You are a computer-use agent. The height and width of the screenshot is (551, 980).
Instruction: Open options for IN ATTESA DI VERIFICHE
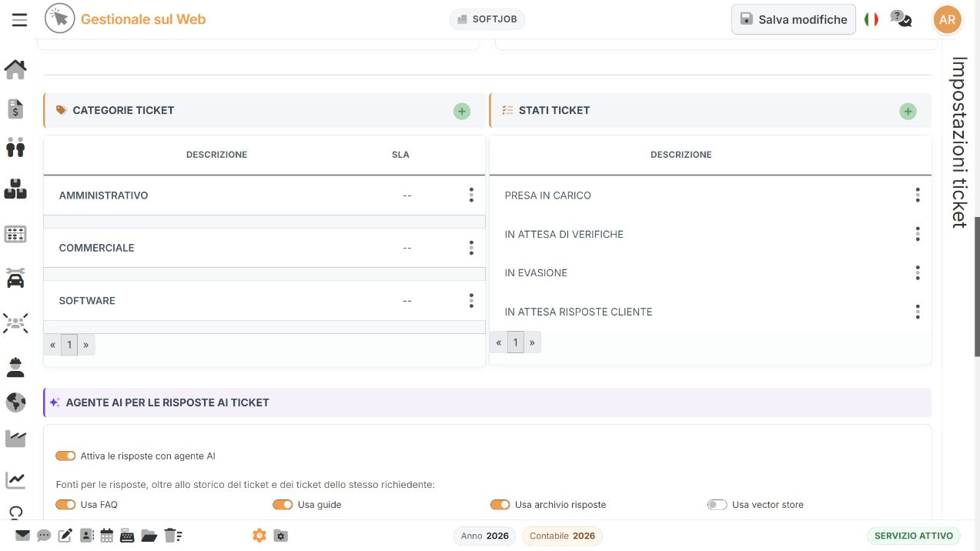click(918, 234)
